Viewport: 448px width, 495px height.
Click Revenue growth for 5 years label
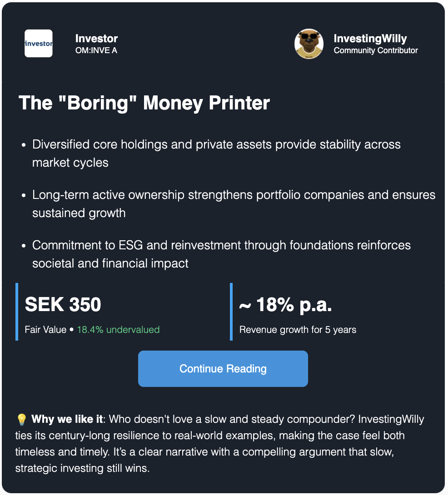(298, 330)
